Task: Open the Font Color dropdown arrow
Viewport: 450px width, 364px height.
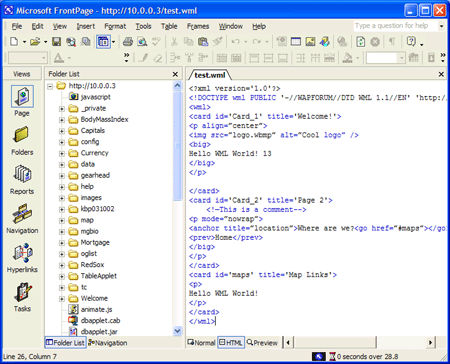Action: 69,58
